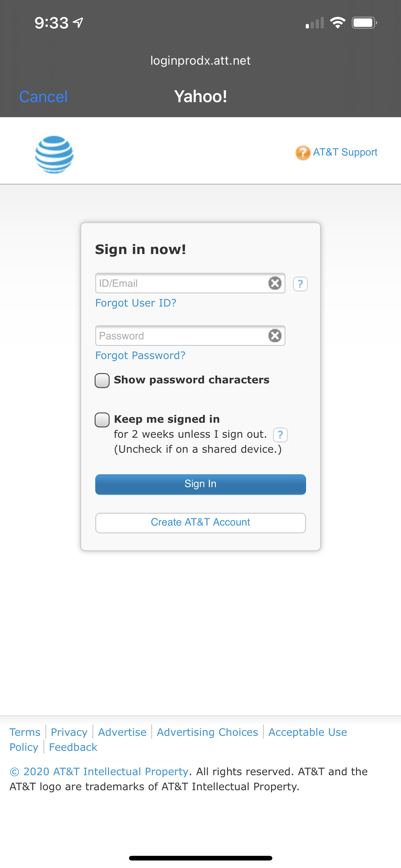Open Forgot Password link

140,356
